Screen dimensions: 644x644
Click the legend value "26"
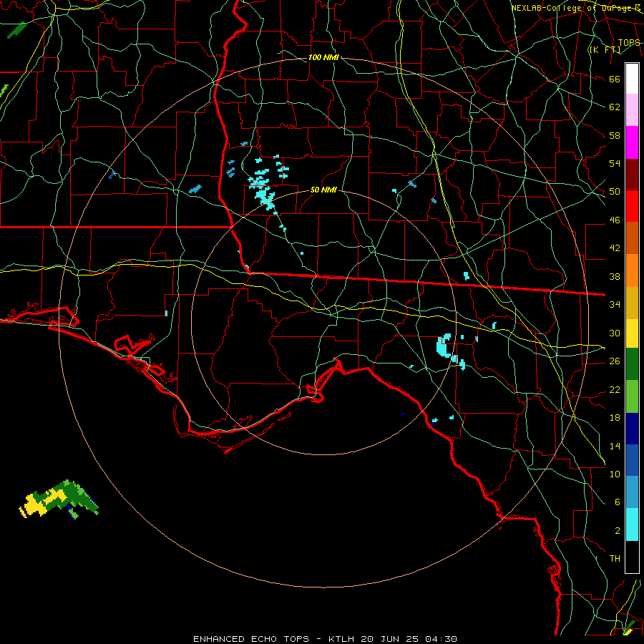[x=615, y=361]
